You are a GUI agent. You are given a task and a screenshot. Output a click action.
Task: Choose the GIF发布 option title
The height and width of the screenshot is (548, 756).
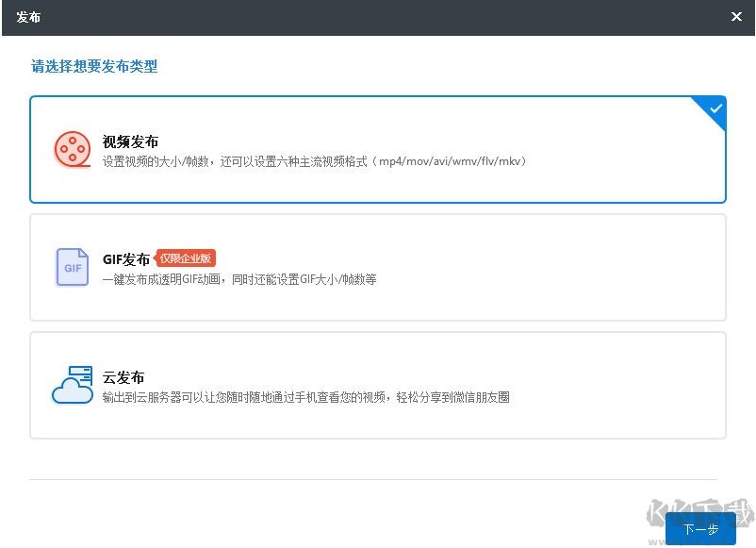pyautogui.click(x=126, y=259)
